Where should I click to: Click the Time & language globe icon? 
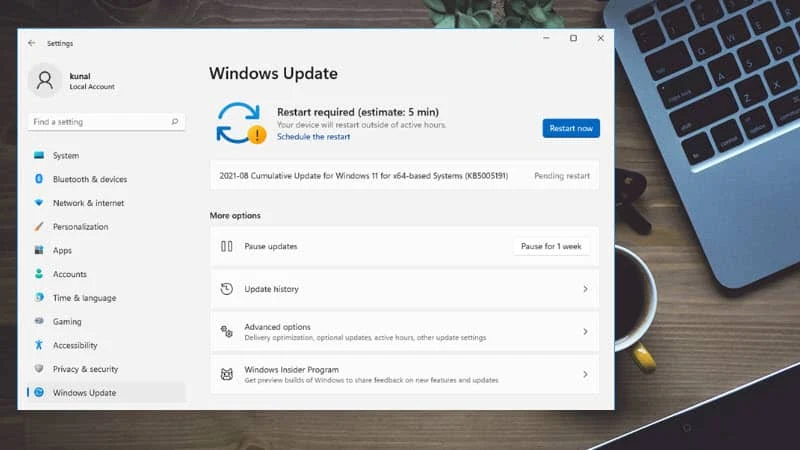(x=39, y=297)
